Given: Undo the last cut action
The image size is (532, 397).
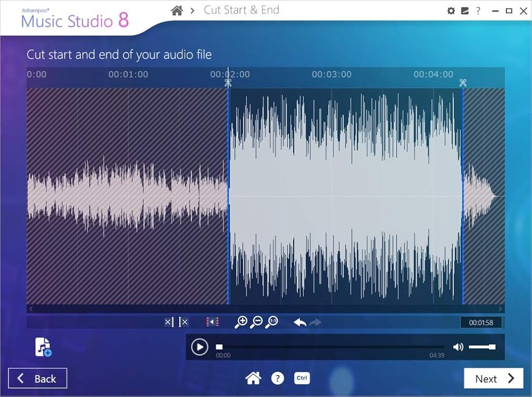Looking at the screenshot, I should [300, 322].
